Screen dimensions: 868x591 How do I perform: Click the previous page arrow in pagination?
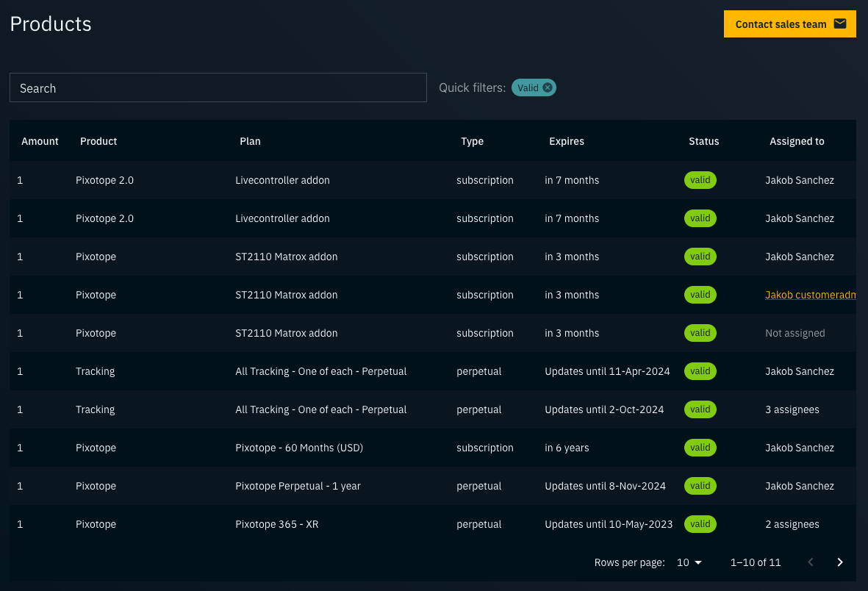pyautogui.click(x=811, y=562)
